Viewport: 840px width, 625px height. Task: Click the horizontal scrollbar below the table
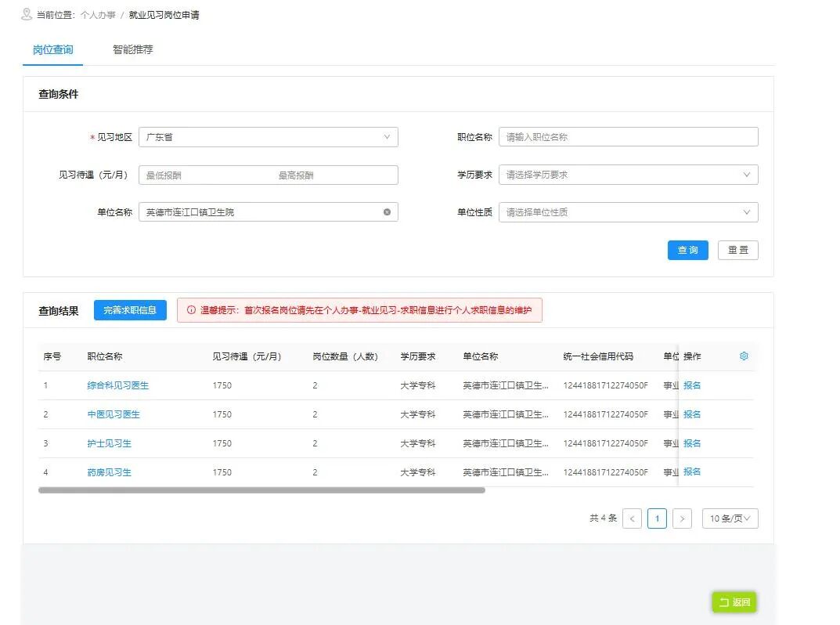click(x=262, y=490)
